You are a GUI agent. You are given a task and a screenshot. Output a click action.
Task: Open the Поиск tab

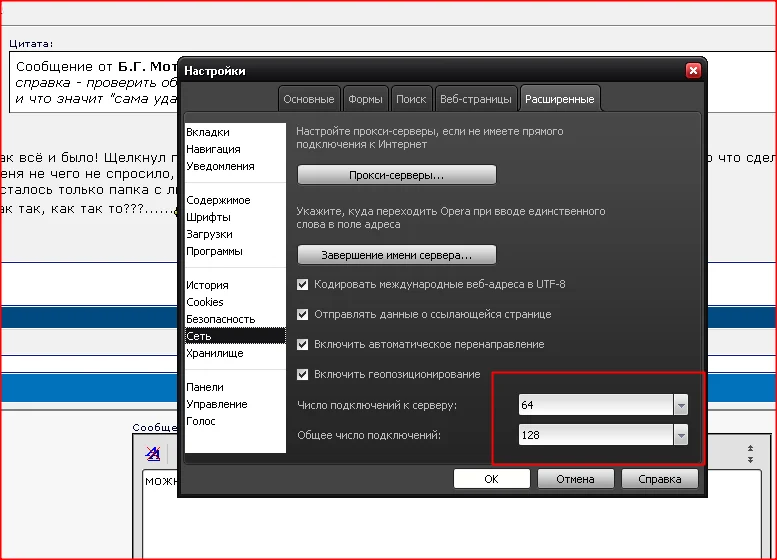tap(411, 99)
